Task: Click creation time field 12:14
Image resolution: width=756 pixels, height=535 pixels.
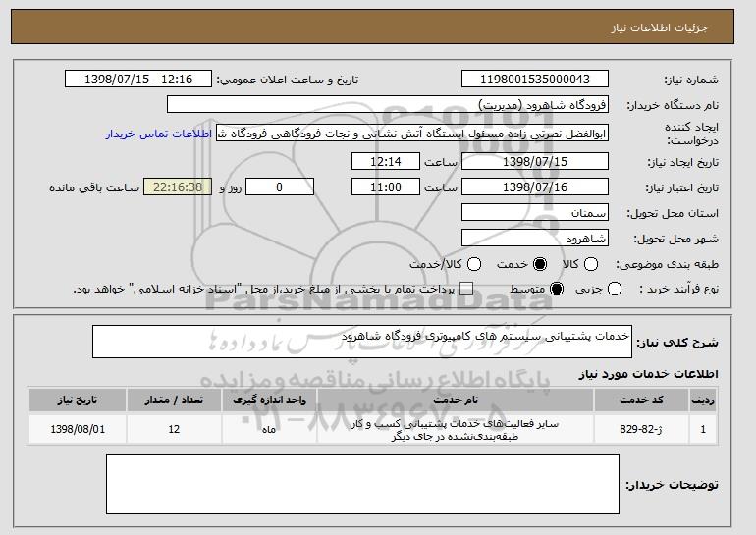Action: click(386, 161)
